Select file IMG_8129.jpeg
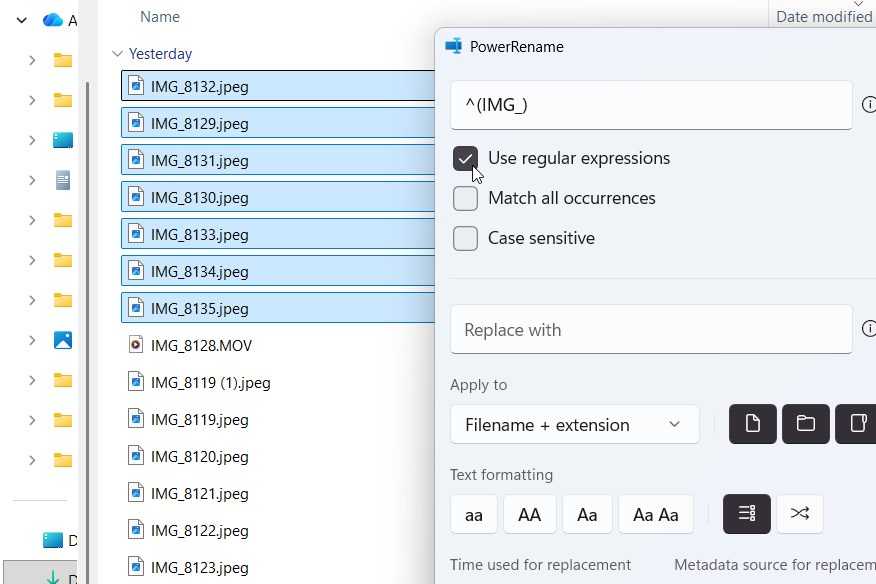The height and width of the screenshot is (584, 876). pos(278,123)
